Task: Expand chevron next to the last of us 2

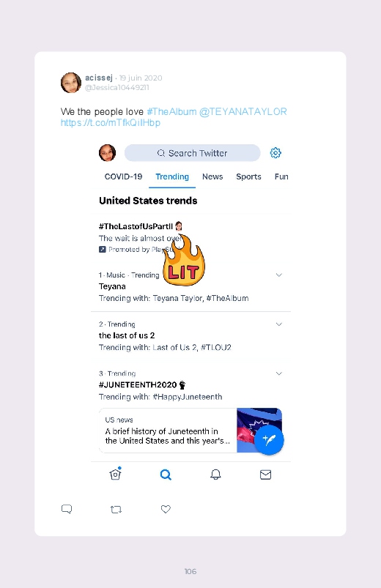Action: click(279, 324)
